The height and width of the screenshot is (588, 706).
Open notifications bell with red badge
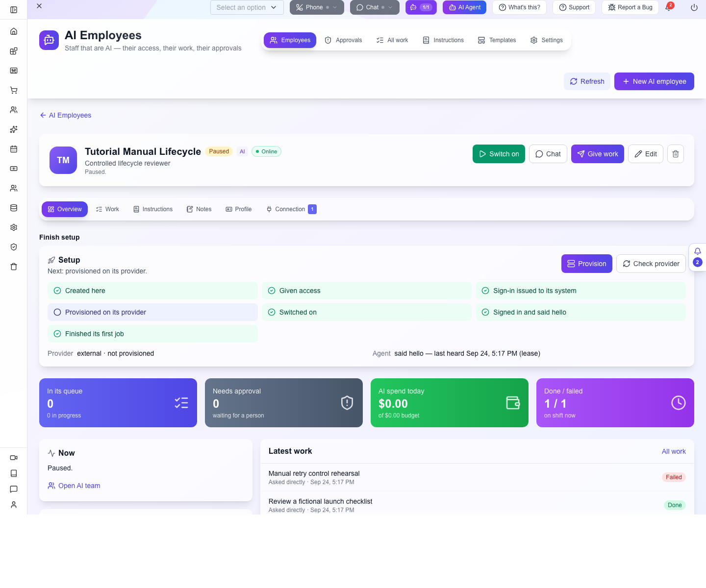(669, 7)
